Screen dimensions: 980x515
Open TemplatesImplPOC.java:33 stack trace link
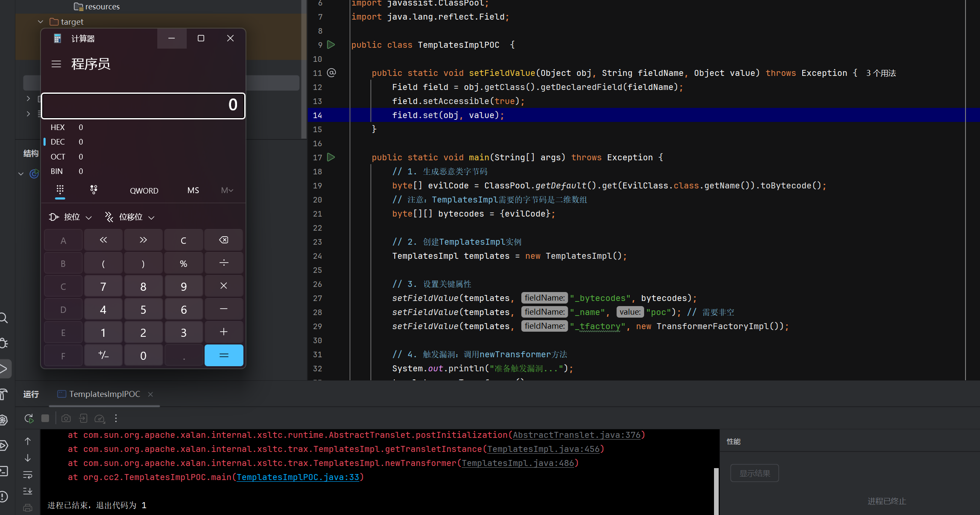click(298, 477)
